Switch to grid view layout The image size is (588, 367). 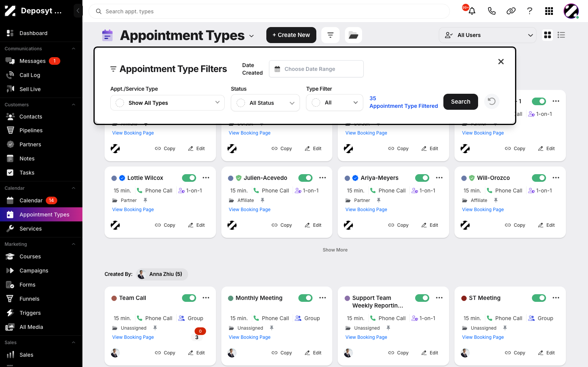pos(548,35)
